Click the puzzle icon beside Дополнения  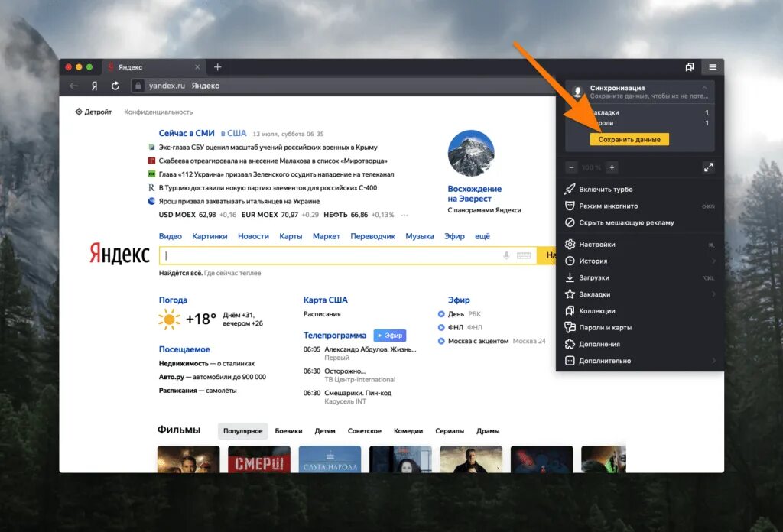pos(570,344)
